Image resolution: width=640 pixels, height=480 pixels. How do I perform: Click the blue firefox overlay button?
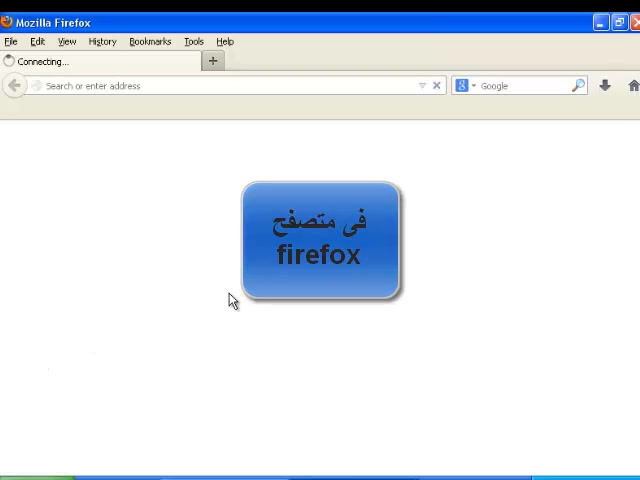tap(320, 240)
